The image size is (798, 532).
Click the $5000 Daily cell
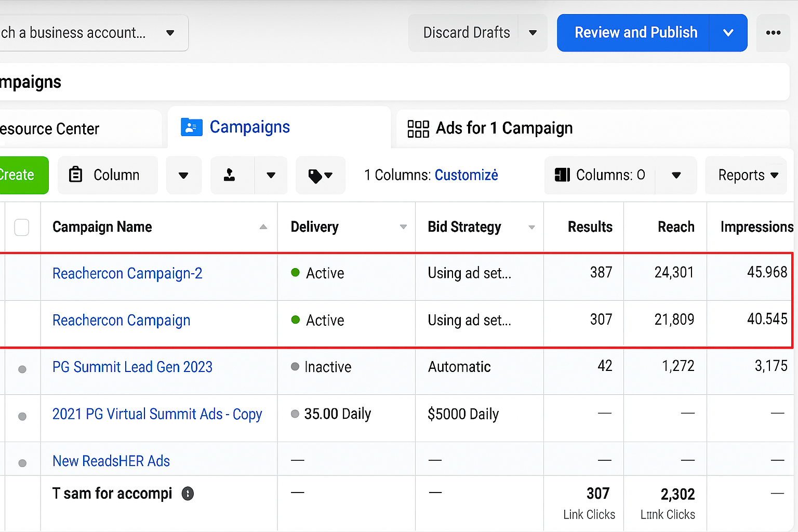point(463,414)
